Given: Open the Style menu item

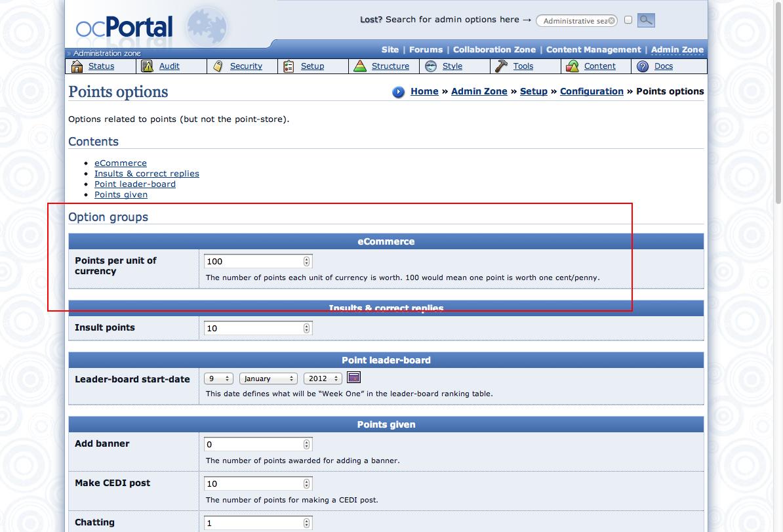Looking at the screenshot, I should tap(452, 66).
